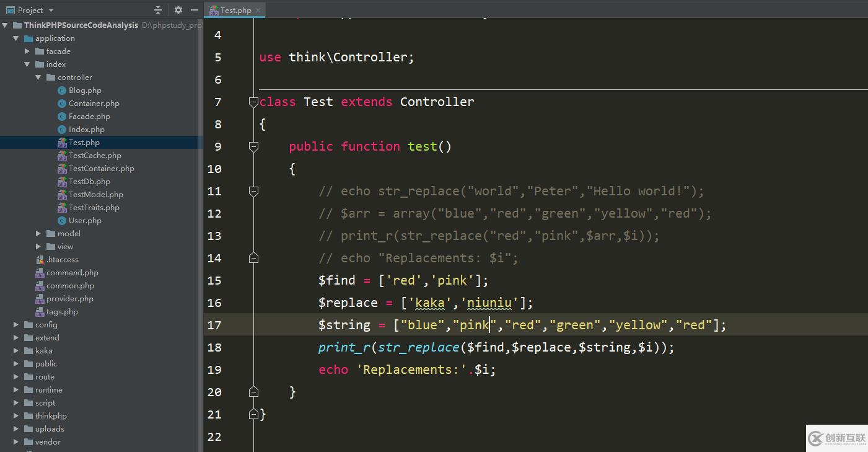
Task: Select TestCache.php file icon
Action: coord(62,156)
